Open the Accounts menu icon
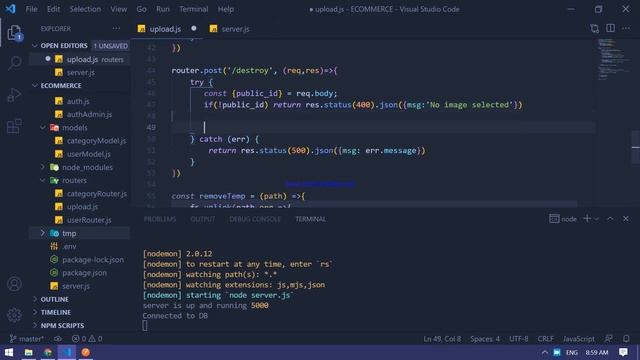This screenshot has width=640, height=360. click(14, 284)
